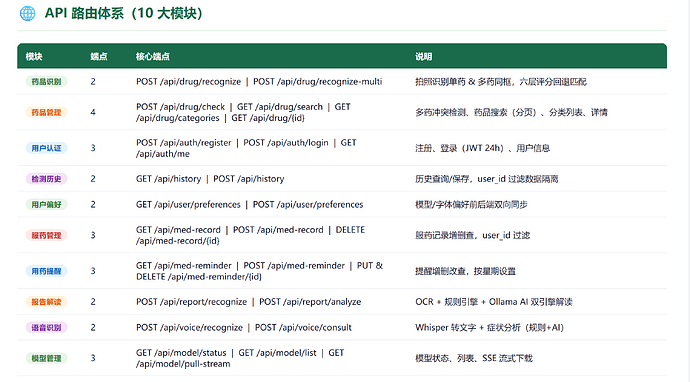
Task: Click endpoint count 3 in 用户认证 row
Action: click(x=93, y=148)
